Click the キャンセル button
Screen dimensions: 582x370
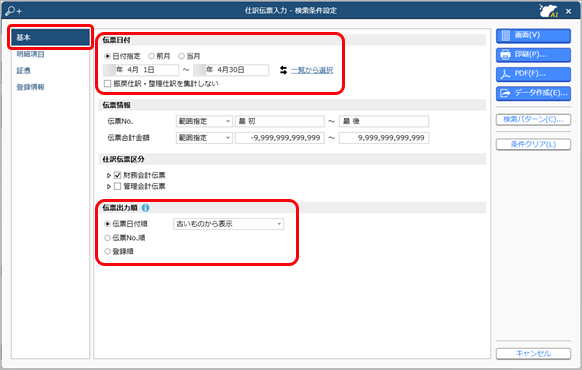533,354
